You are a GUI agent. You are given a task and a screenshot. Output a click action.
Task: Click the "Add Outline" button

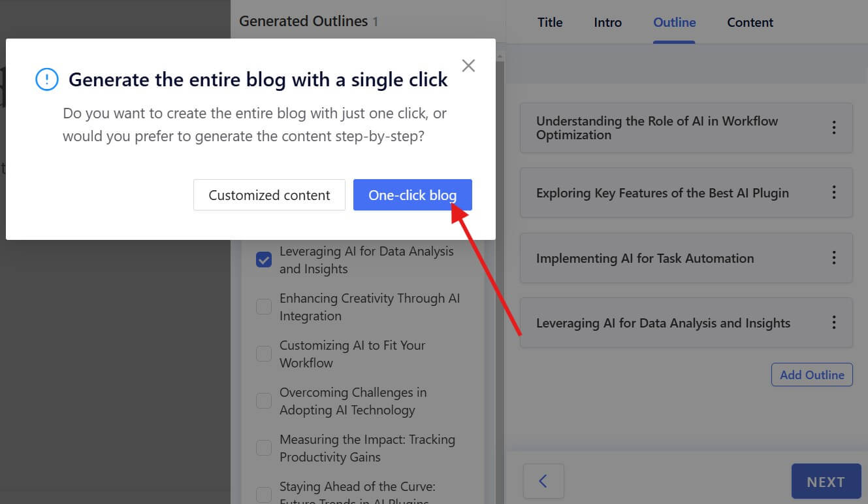coord(812,375)
